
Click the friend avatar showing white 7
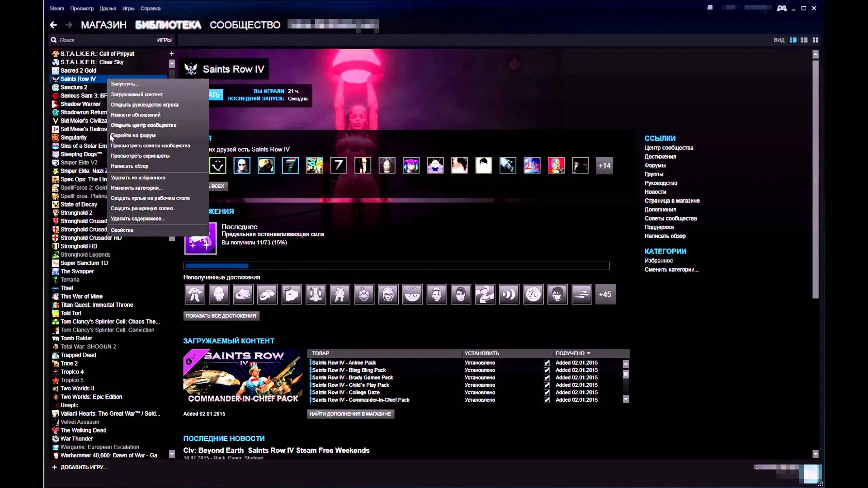[x=339, y=166]
